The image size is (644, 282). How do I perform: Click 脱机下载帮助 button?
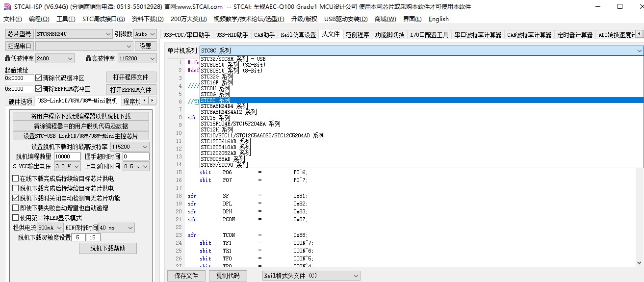[x=107, y=248]
